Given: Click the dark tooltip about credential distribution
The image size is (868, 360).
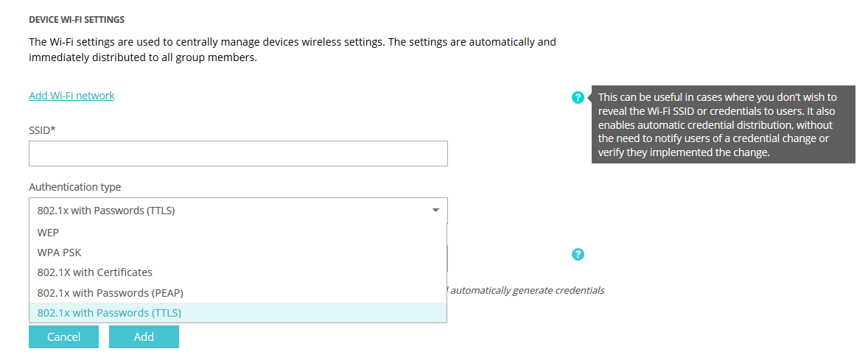Looking at the screenshot, I should 724,125.
